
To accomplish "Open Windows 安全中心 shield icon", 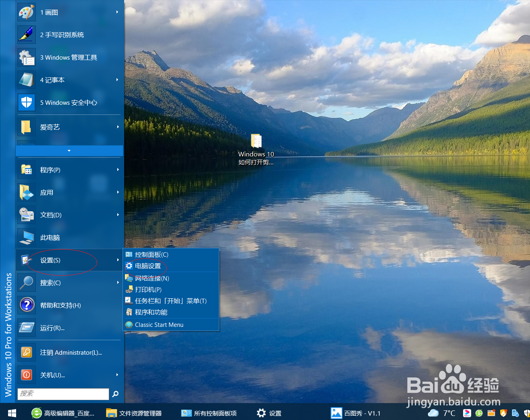I will tap(27, 102).
